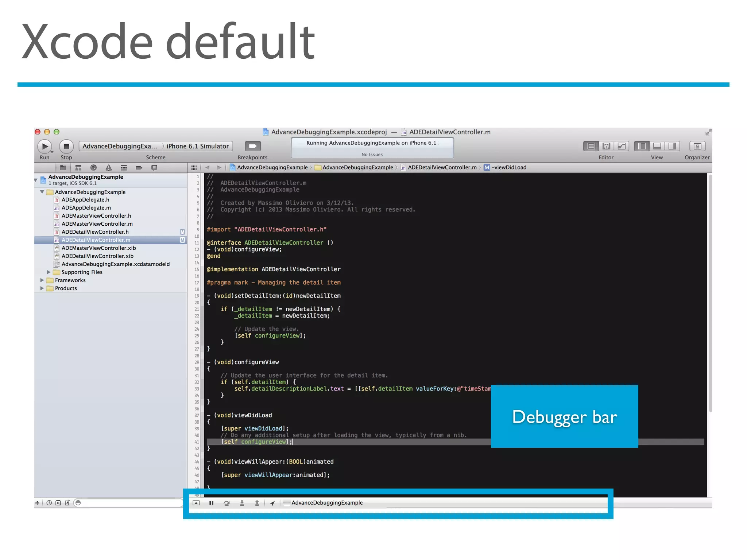This screenshot has width=747, height=560.
Task: Go forward in editor history
Action: (x=219, y=168)
